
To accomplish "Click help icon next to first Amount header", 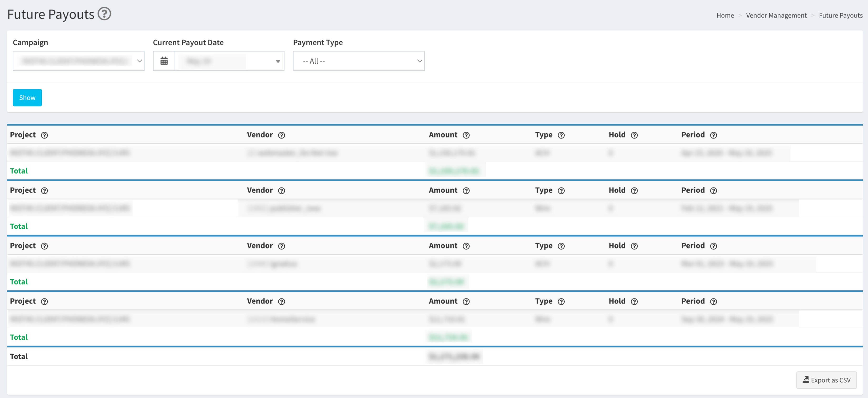I will [x=466, y=135].
